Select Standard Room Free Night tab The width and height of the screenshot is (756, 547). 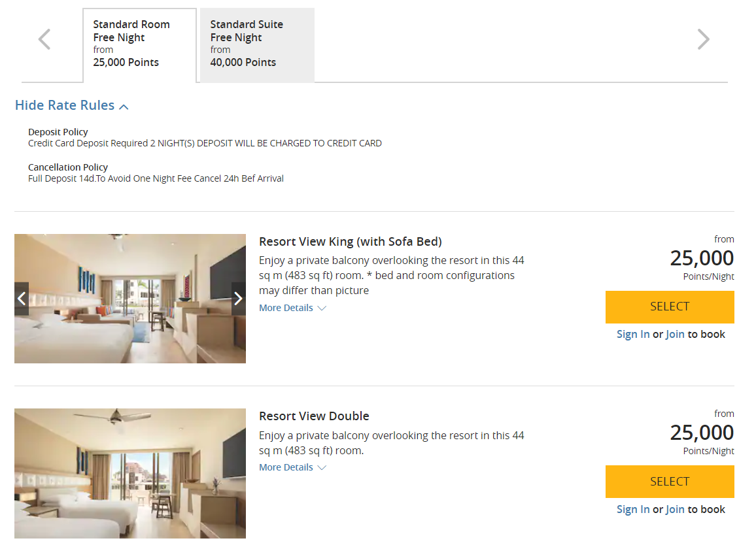pyautogui.click(x=139, y=44)
